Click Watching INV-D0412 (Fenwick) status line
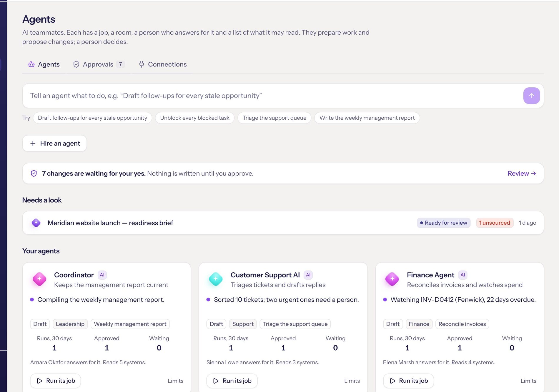Viewport: 559px width, 392px height. (x=463, y=300)
